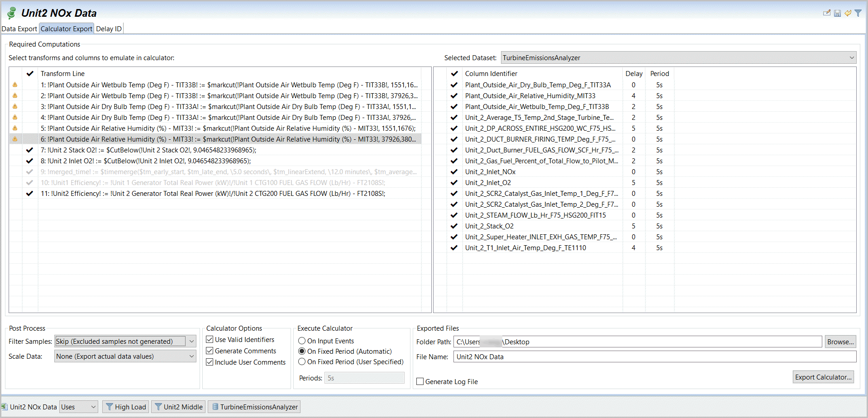Click the TurbineEmissionsAnalyzer dataset button in bottom bar
The width and height of the screenshot is (868, 418).
point(254,407)
